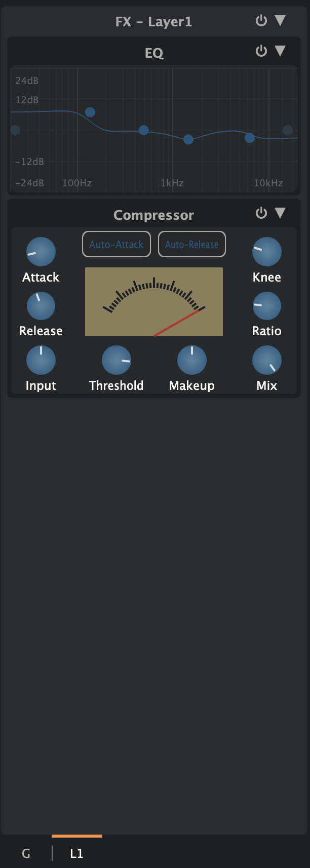Click the Threshold knob
The width and height of the screenshot is (310, 868).
(x=116, y=360)
